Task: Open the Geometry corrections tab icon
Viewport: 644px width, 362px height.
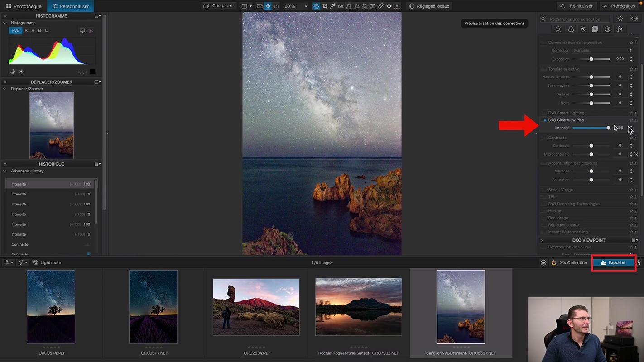Action: pos(595,29)
